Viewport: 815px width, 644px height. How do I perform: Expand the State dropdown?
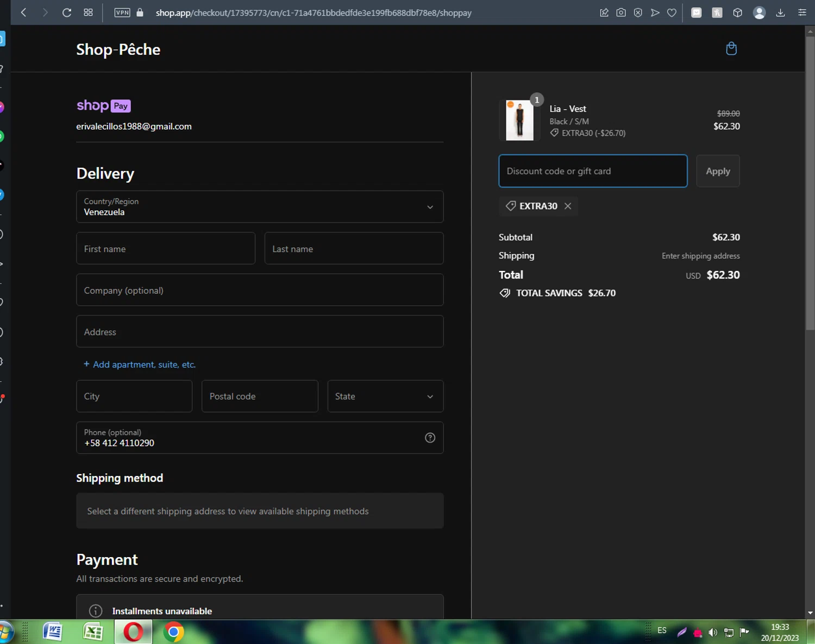(x=385, y=396)
